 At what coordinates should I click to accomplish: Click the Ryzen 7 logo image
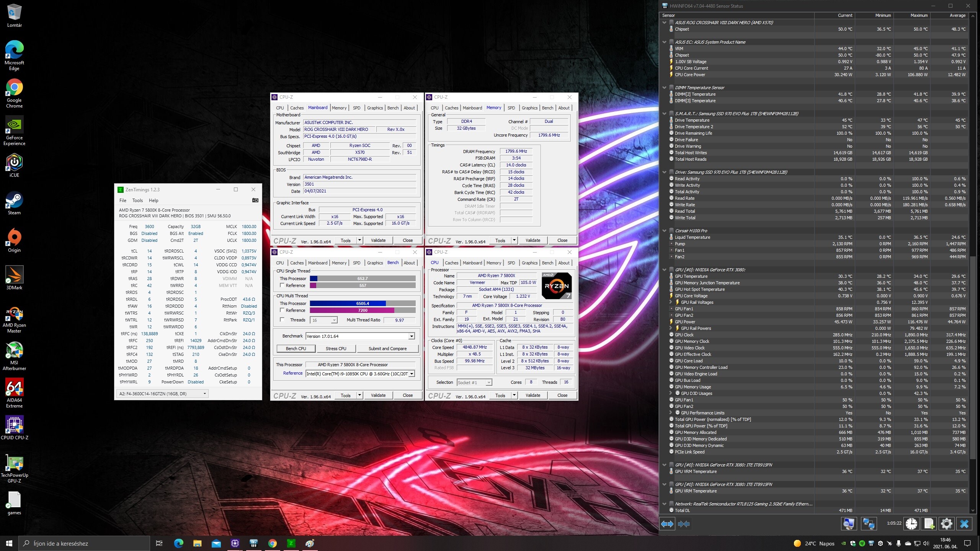point(557,285)
